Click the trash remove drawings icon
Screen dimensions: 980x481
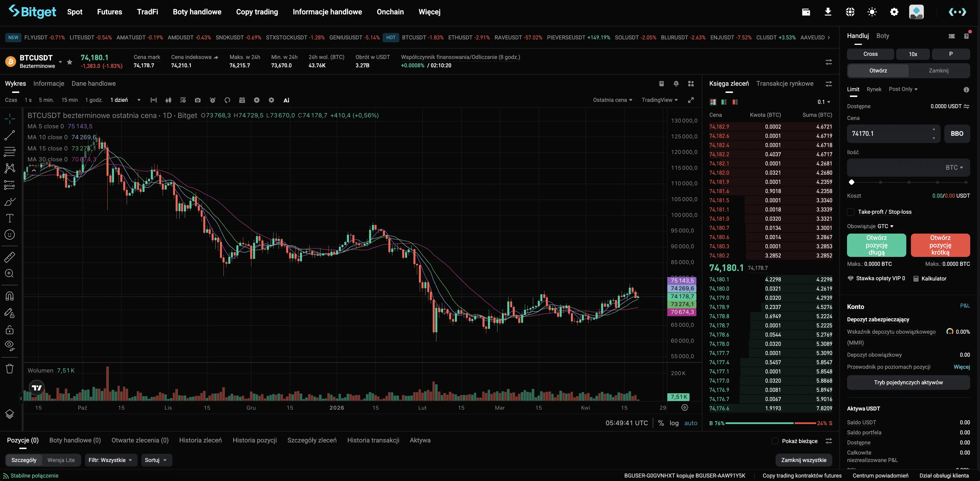coord(10,369)
